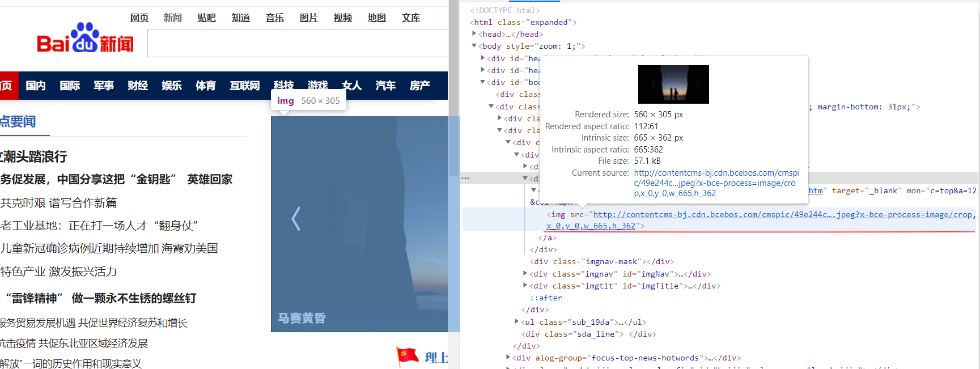Expand focus-top-news-hotwords div node
980x369 pixels.
[508, 358]
